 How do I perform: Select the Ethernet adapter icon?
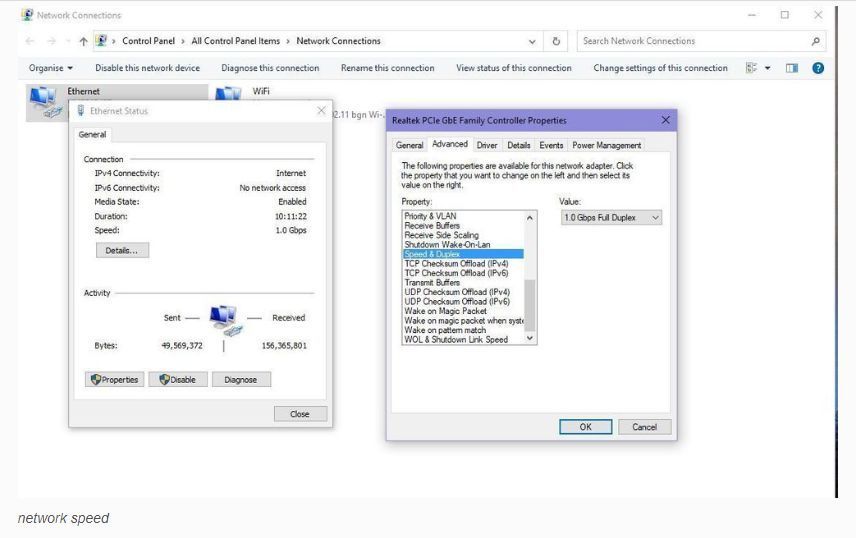point(45,102)
